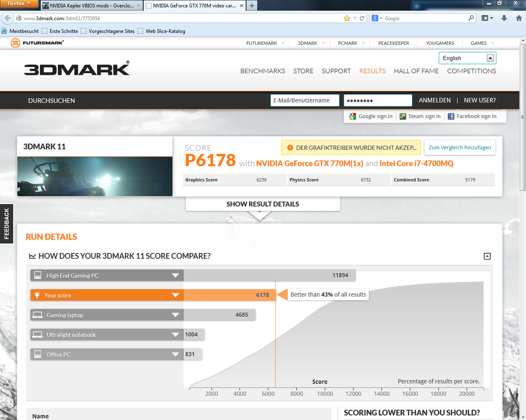The height and width of the screenshot is (420, 526).
Task: Expand the Your score row arrow
Action: click(x=175, y=295)
